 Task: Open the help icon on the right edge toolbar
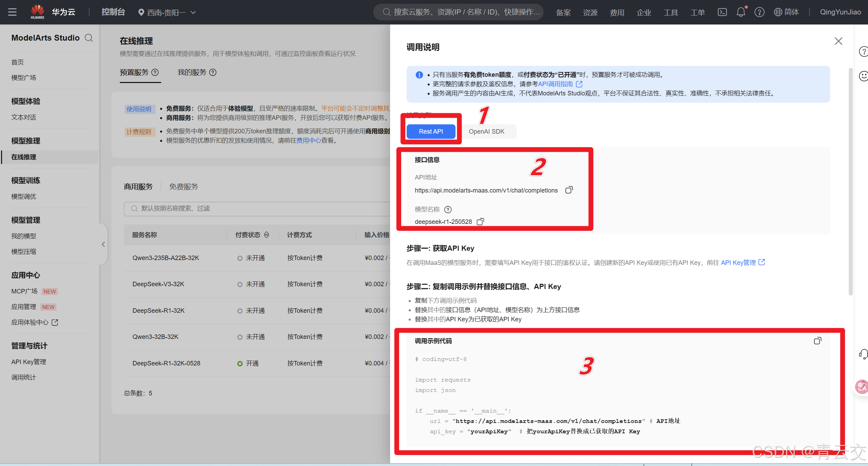pyautogui.click(x=864, y=52)
